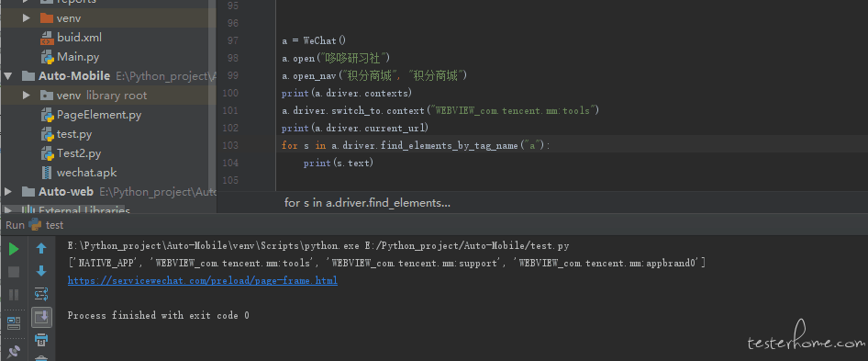Toggle soft-wrap in the Run console
Viewport: 868px width, 361px height.
41,294
